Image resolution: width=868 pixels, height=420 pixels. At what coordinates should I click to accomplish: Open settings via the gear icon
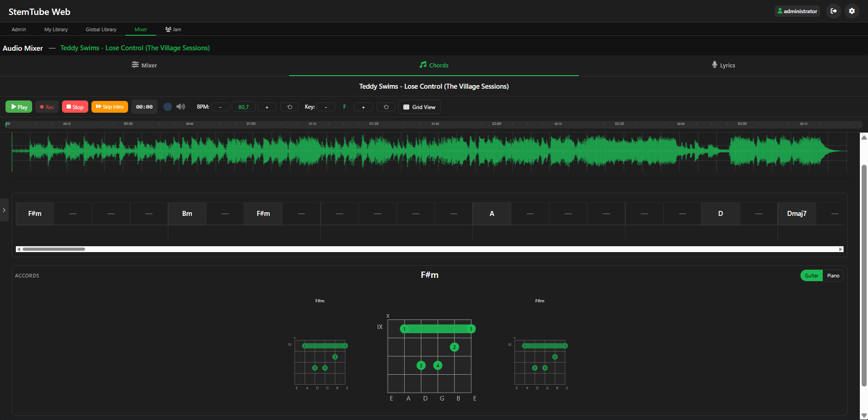point(852,11)
